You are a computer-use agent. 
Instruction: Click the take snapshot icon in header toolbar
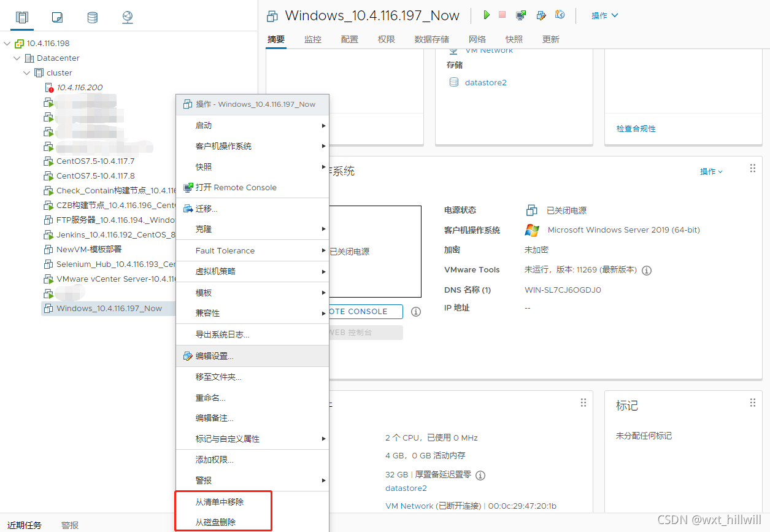(560, 15)
